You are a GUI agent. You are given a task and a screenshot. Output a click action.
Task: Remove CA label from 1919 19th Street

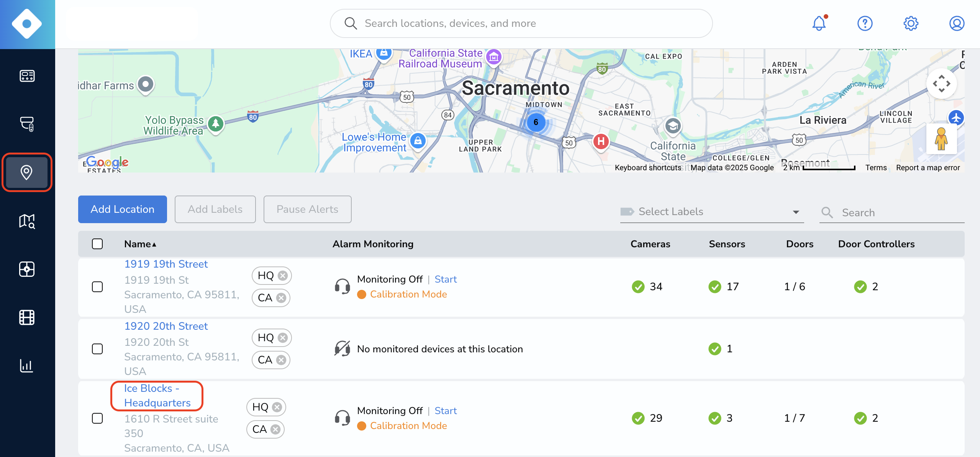point(281,298)
